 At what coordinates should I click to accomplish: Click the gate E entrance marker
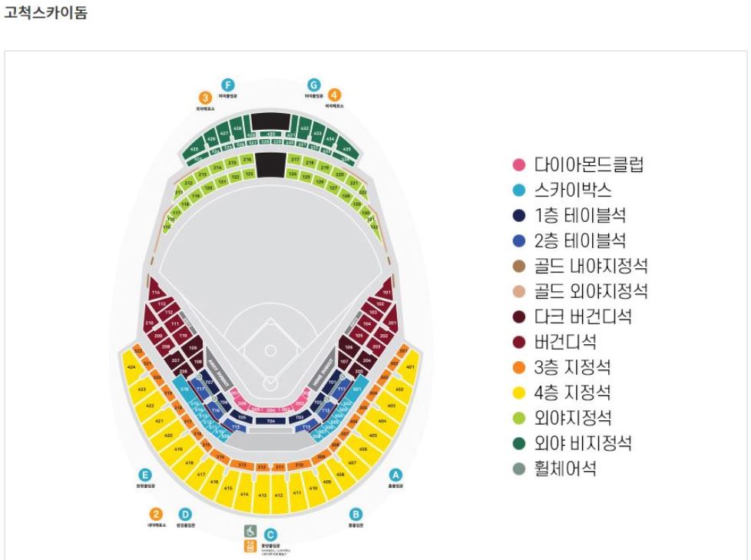pos(145,476)
